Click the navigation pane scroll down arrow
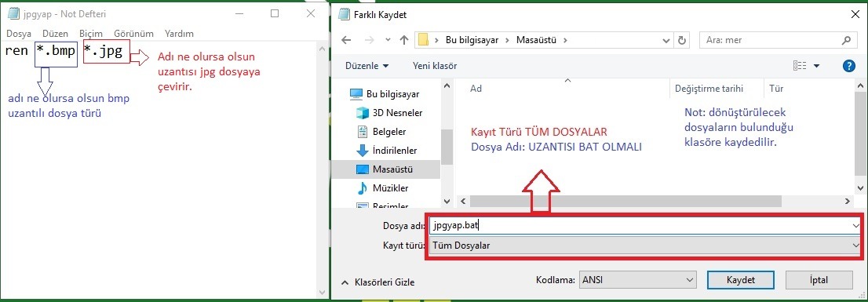 pos(447,201)
